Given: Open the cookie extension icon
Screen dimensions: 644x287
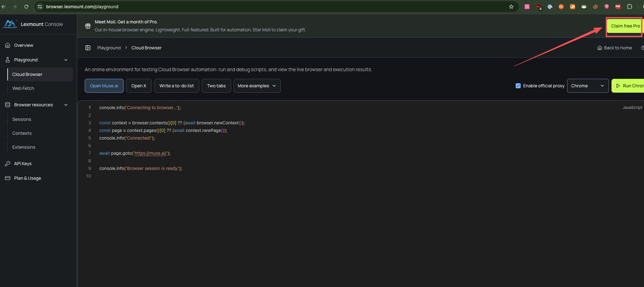Looking at the screenshot, I should pos(595,6).
